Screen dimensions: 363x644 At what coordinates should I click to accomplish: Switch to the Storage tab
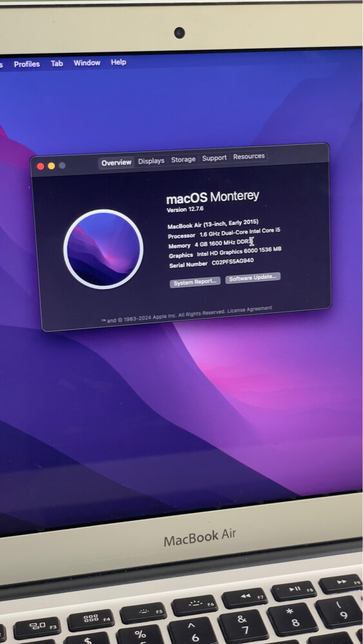tap(183, 159)
